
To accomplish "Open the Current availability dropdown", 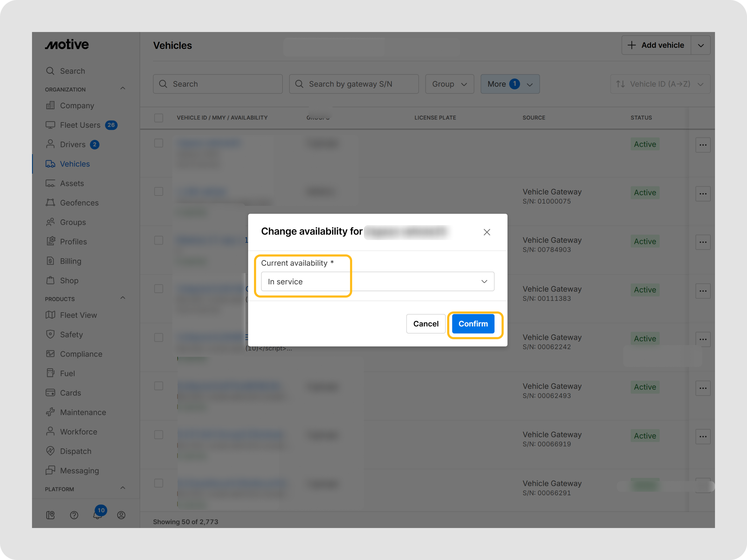I will (x=378, y=282).
